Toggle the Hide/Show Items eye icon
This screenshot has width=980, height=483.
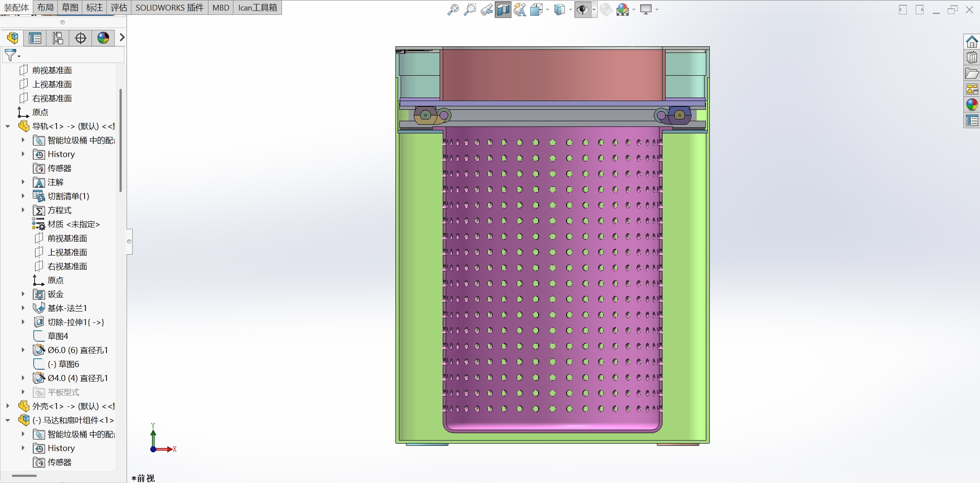point(582,10)
